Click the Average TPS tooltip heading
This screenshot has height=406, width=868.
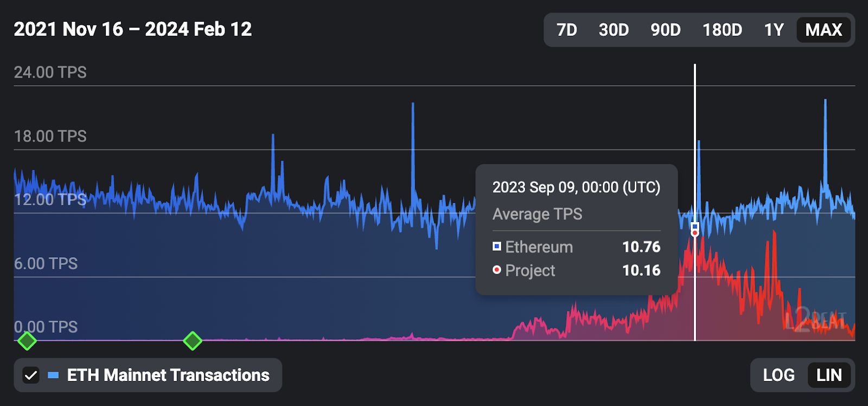pos(537,214)
